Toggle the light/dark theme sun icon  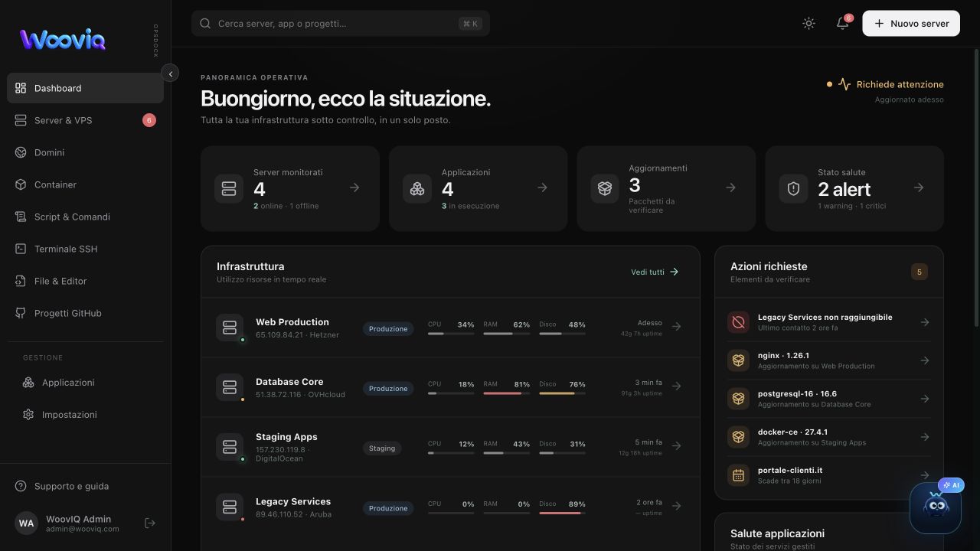pyautogui.click(x=808, y=24)
